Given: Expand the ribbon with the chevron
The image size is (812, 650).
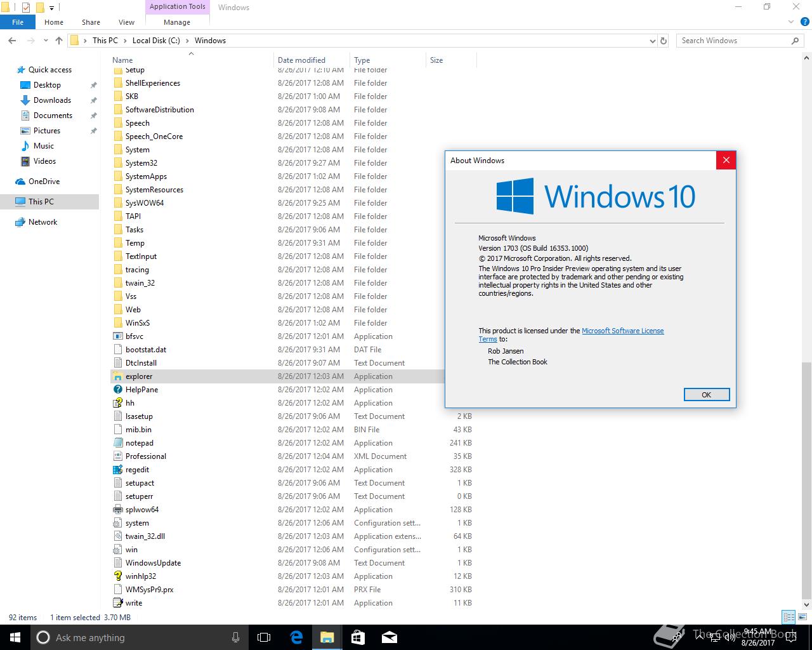Looking at the screenshot, I should tap(791, 22).
